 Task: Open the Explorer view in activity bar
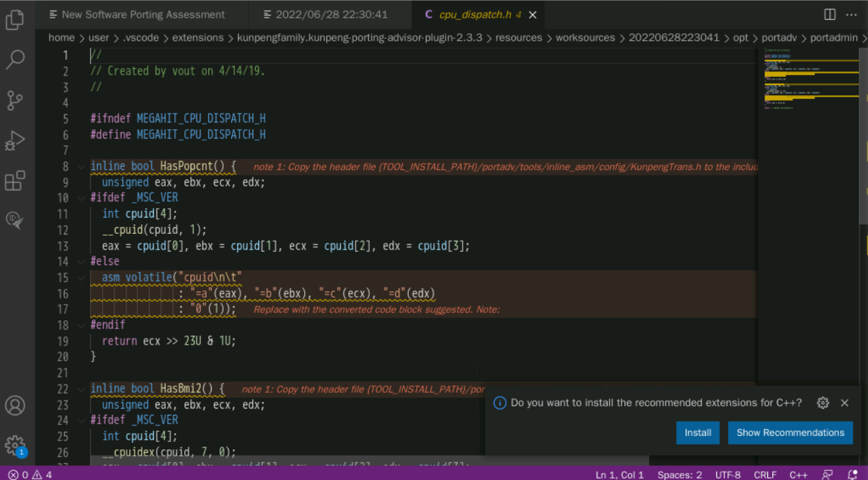15,20
